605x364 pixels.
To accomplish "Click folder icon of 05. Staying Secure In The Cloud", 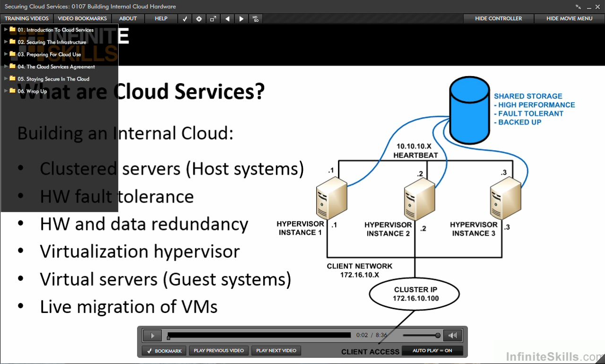I will point(13,78).
